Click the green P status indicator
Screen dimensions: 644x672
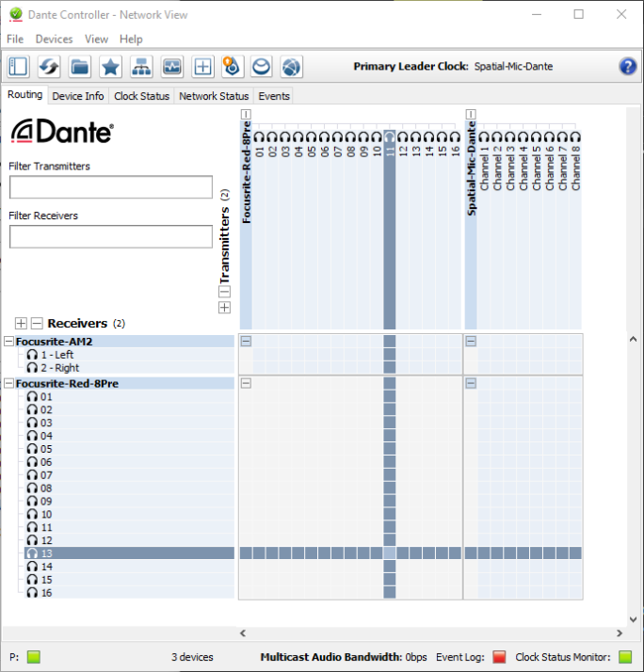(x=34, y=657)
